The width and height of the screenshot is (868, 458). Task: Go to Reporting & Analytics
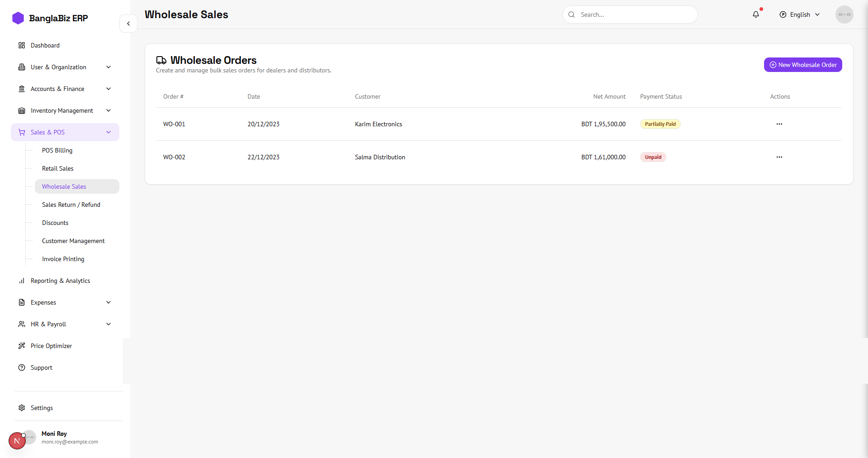60,281
